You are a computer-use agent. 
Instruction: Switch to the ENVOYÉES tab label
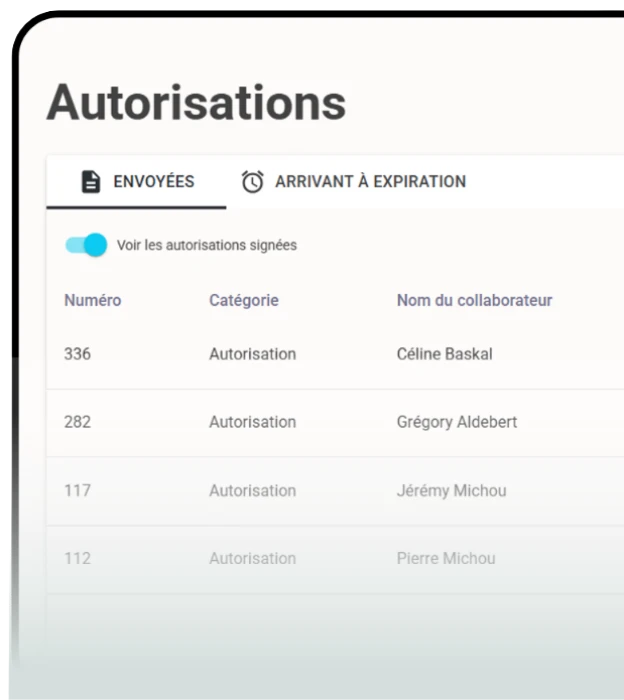click(153, 182)
